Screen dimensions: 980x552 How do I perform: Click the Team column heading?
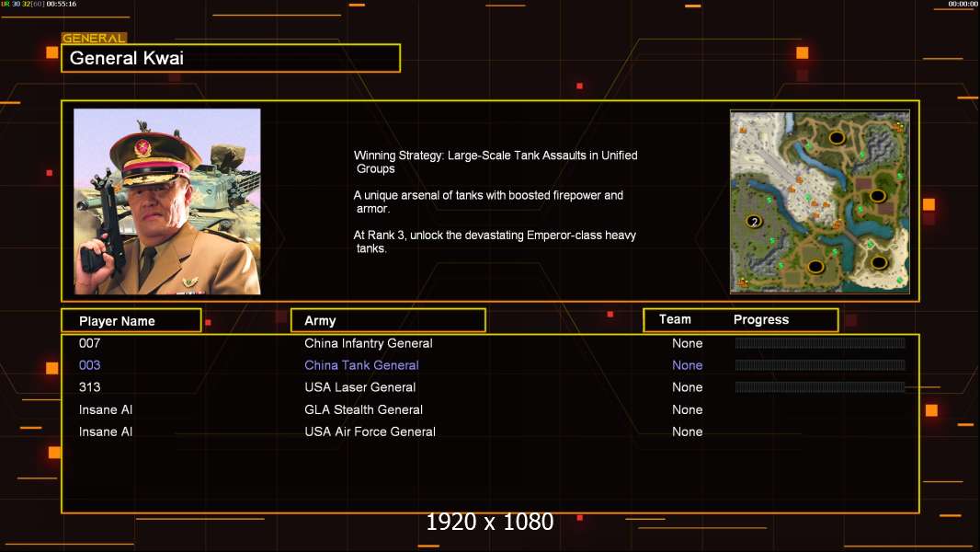click(675, 319)
